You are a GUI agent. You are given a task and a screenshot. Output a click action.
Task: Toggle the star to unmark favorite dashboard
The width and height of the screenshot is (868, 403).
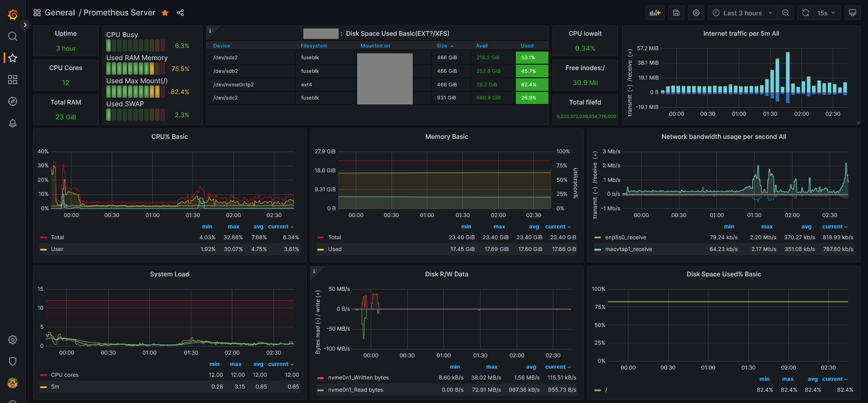tap(165, 13)
